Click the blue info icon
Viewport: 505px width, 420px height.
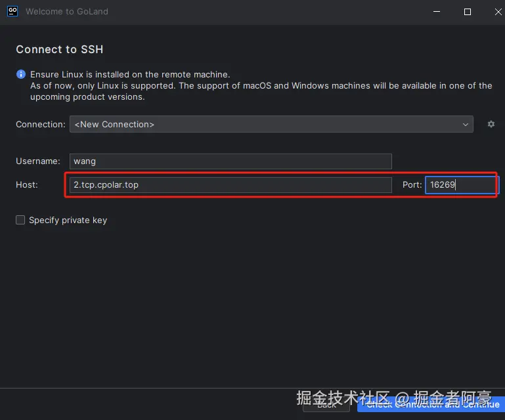pos(21,74)
